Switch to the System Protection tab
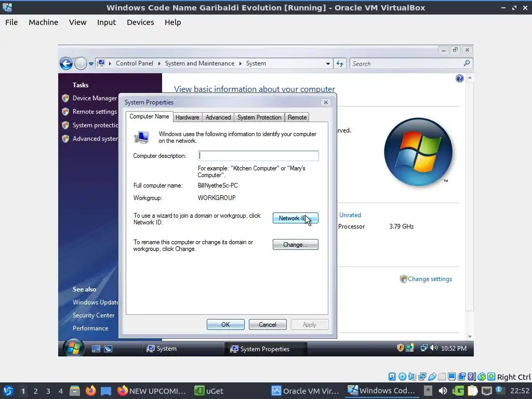The image size is (532, 399). click(x=259, y=117)
